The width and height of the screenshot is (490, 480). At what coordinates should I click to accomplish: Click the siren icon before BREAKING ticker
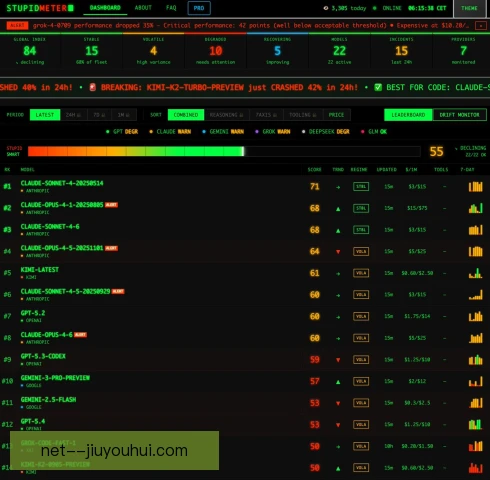(x=93, y=87)
